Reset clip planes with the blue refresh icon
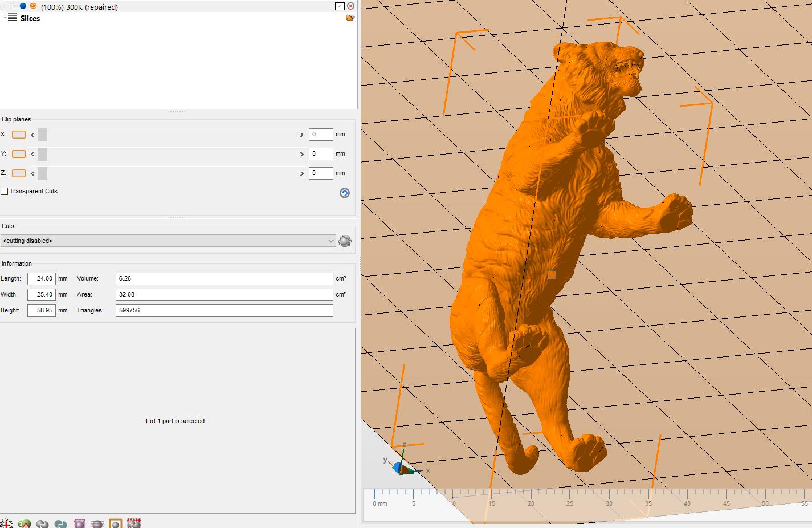This screenshot has width=812, height=528. coord(344,193)
